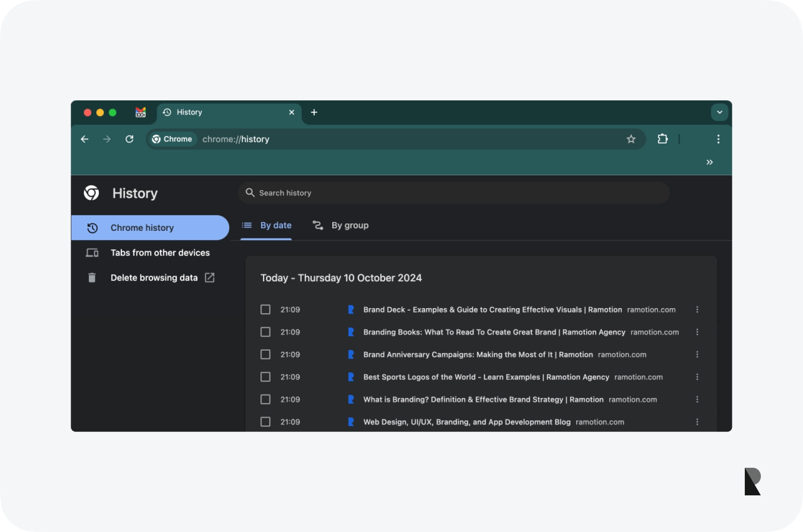This screenshot has height=532, width=803.
Task: Expand the tab search dropdown arrow
Action: [x=719, y=112]
